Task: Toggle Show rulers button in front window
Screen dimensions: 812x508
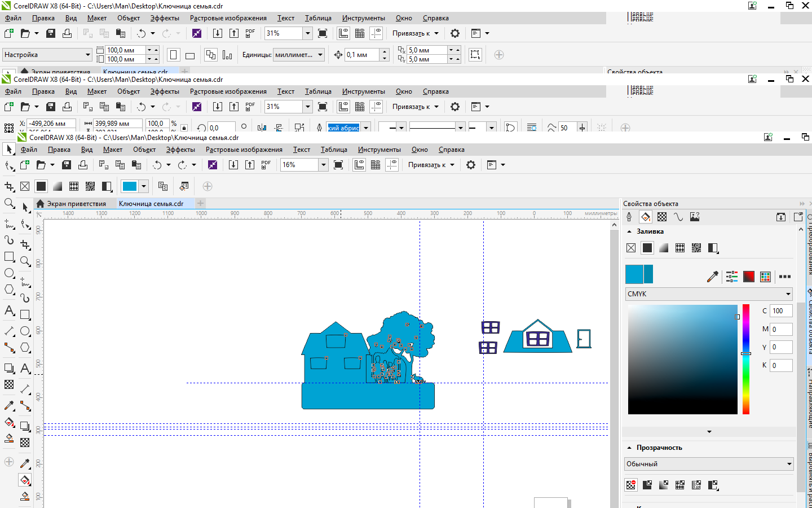Action: coord(359,165)
